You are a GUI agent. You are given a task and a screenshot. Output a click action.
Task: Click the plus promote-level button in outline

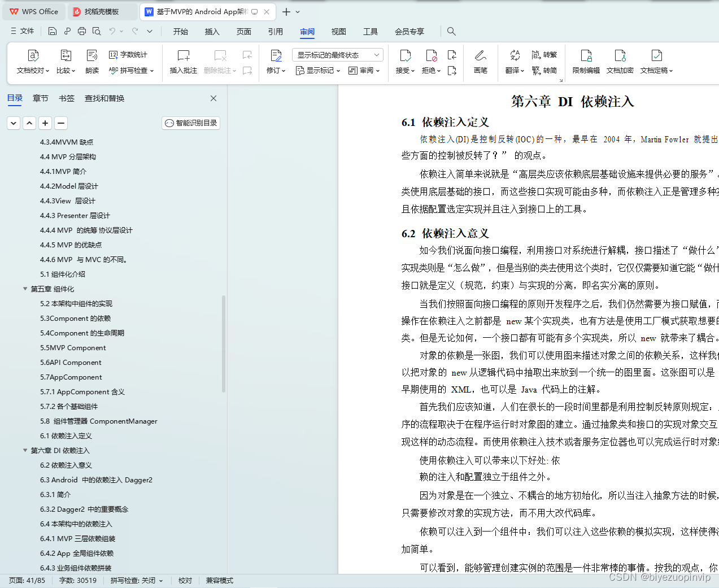click(x=45, y=123)
